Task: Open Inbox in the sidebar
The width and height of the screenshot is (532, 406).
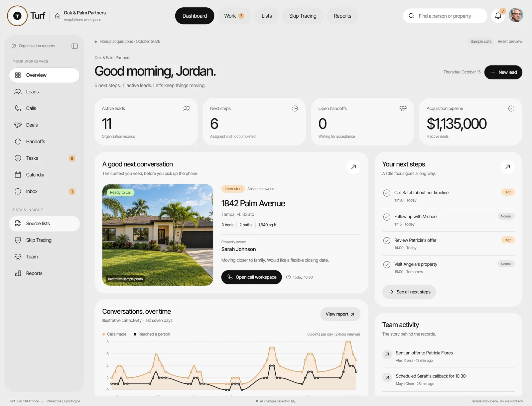Action: click(x=44, y=191)
